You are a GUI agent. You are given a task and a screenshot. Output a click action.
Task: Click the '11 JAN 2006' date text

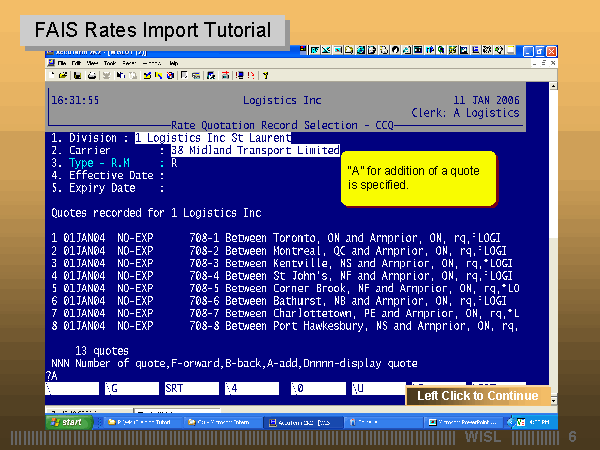coord(486,100)
